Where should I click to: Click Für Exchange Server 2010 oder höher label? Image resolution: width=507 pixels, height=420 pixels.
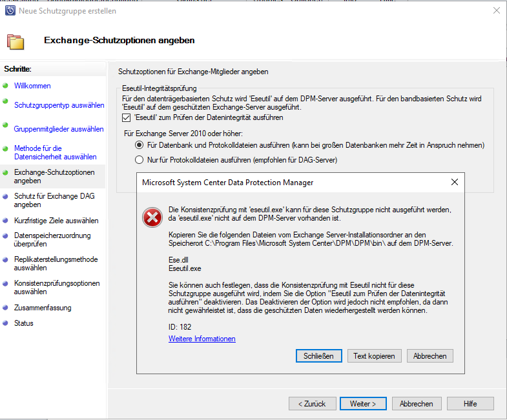coord(183,134)
